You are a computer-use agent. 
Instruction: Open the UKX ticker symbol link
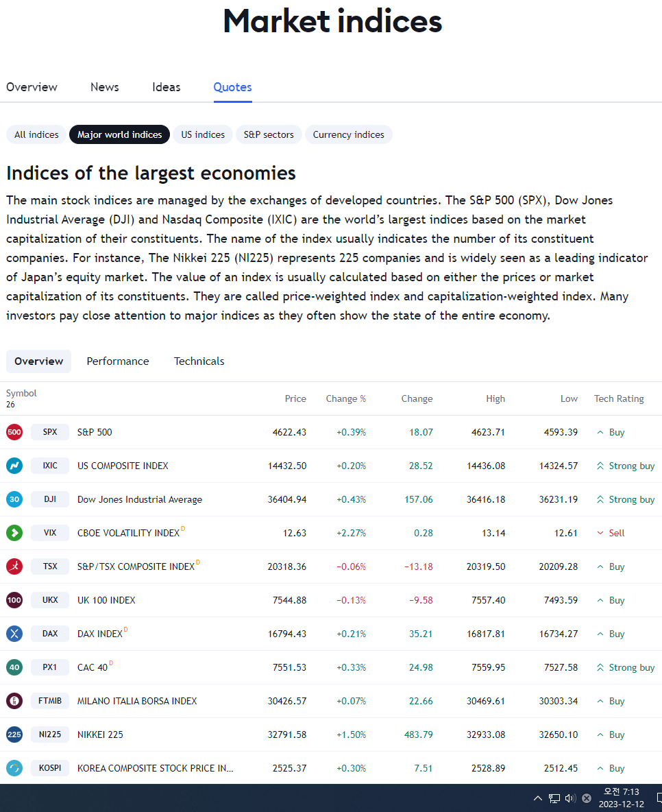click(x=50, y=600)
